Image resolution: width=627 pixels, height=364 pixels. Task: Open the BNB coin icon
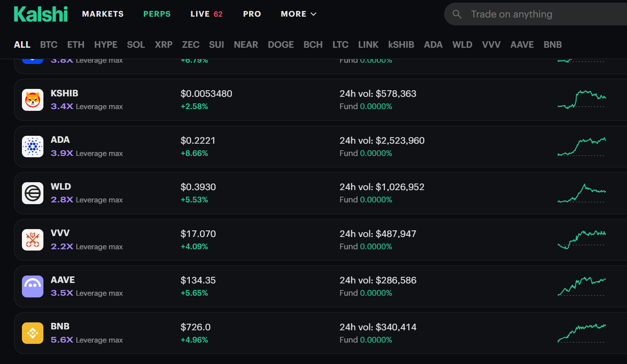click(x=33, y=333)
